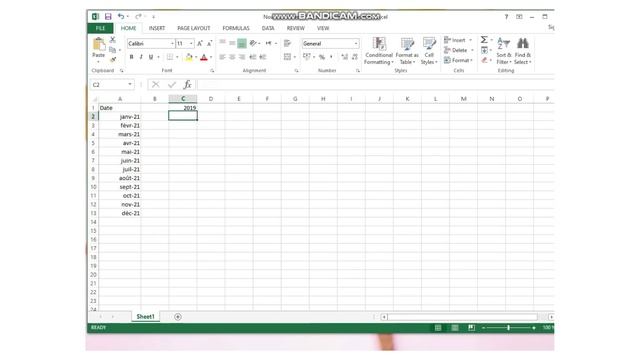The image size is (640, 360).
Task: Click the Merge & Center icon
Action: [287, 57]
